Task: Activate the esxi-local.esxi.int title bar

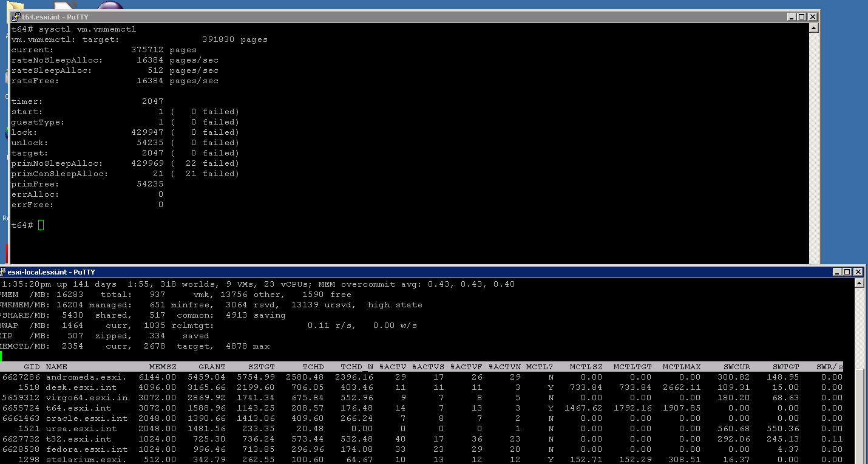Action: [425, 272]
